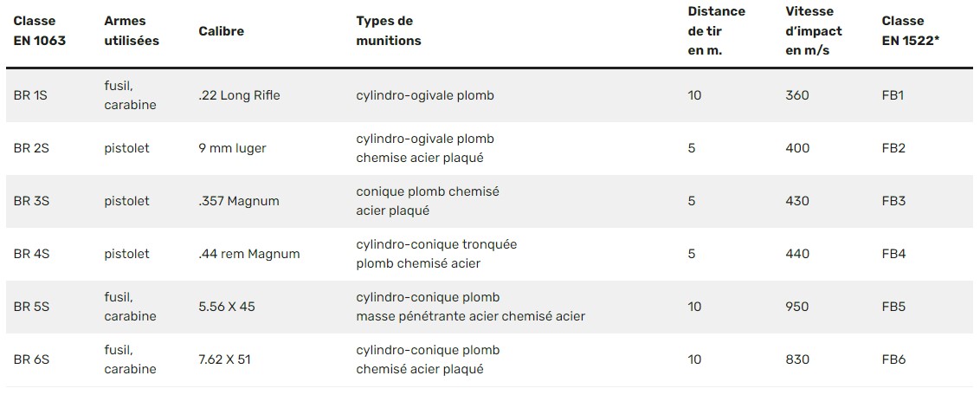Click the "Classe EN 1063" column header
The image size is (980, 395).
coord(39,30)
